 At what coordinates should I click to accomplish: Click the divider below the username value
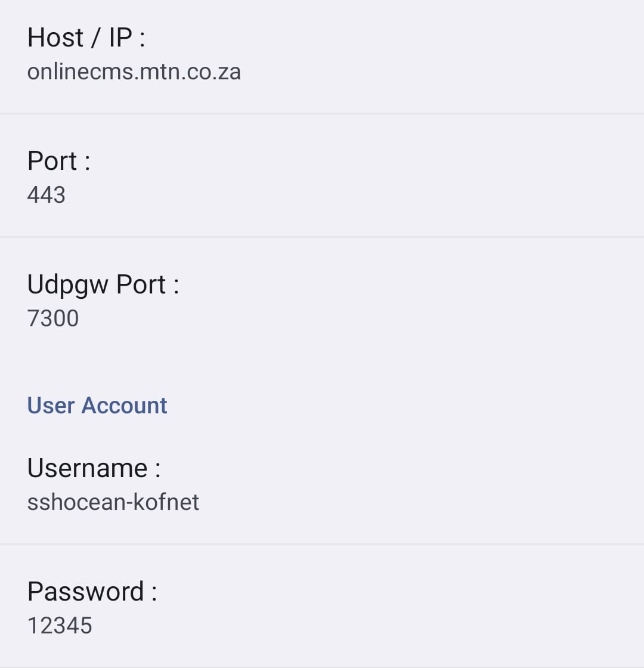coord(322,544)
